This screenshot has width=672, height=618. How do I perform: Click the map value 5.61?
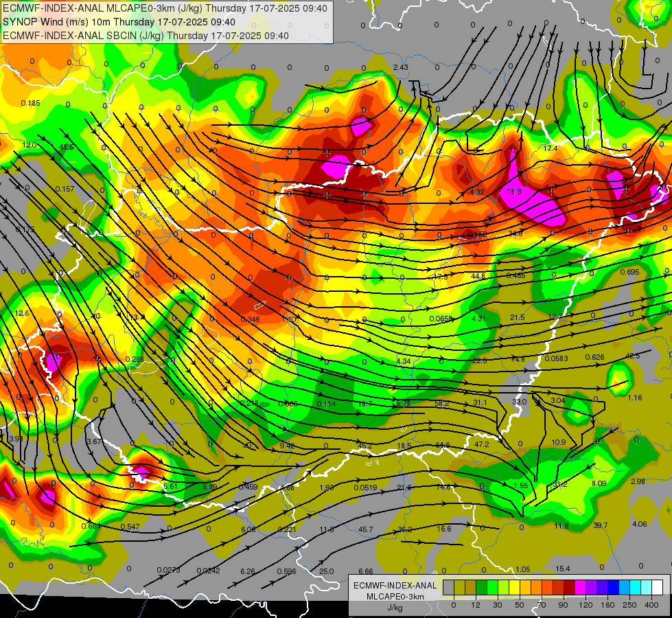pyautogui.click(x=170, y=486)
